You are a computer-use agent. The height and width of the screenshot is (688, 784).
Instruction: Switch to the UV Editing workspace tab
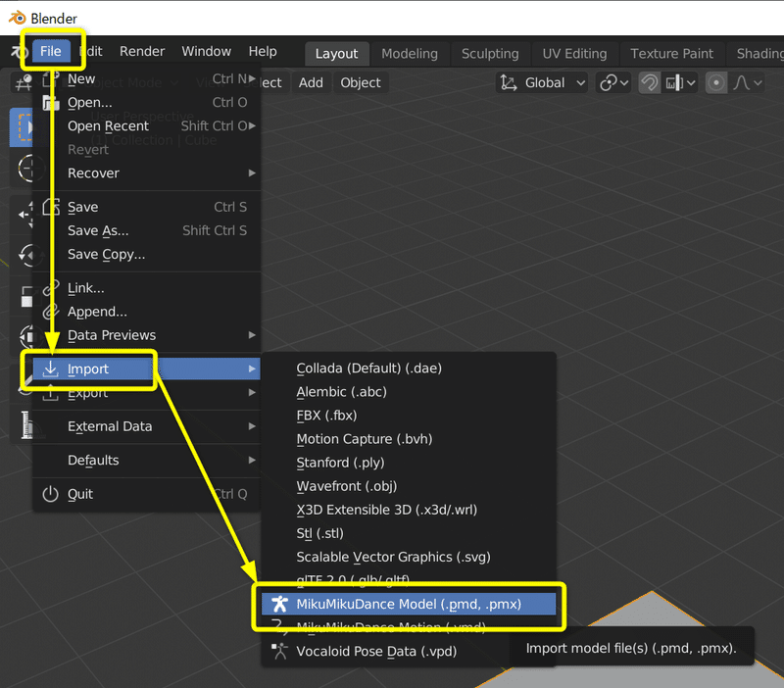[574, 54]
